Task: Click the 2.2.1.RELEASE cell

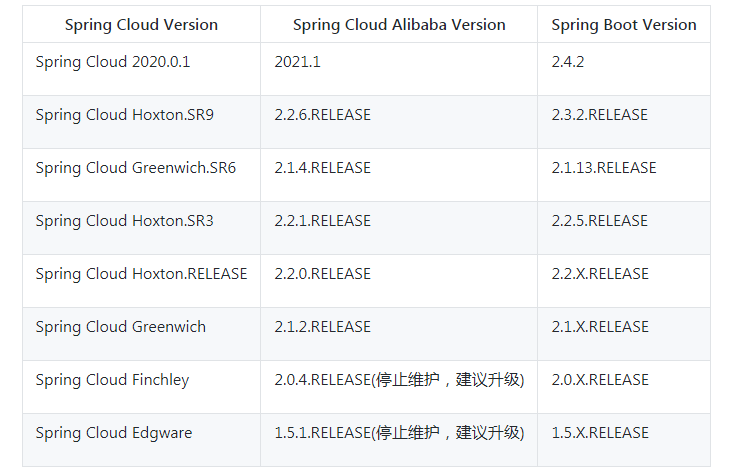Action: (x=399, y=228)
